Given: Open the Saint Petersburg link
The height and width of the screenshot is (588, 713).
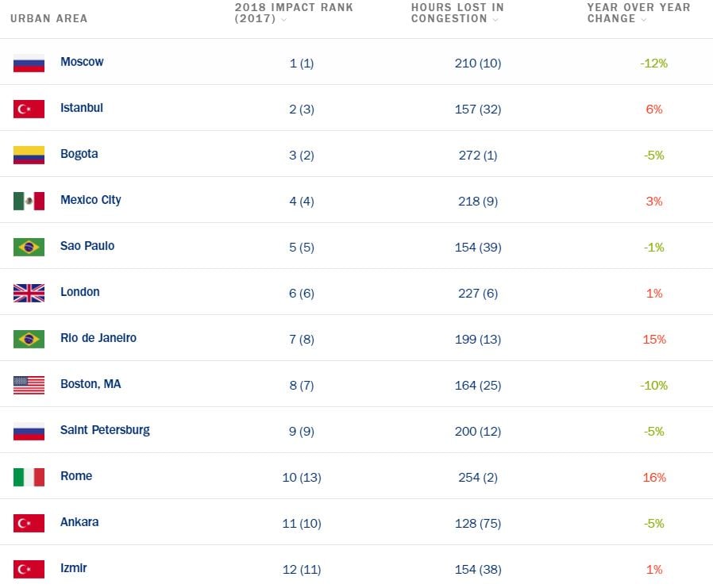Looking at the screenshot, I should [105, 430].
